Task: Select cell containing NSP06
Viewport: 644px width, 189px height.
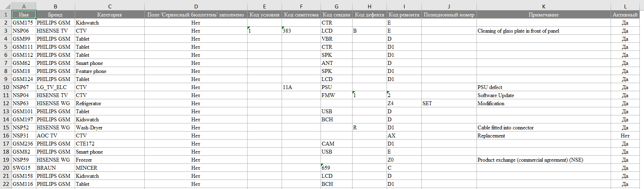Action: pyautogui.click(x=24, y=31)
